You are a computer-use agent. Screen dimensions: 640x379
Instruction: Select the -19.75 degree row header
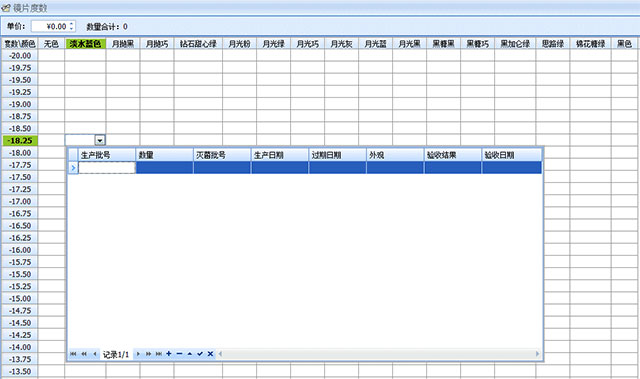pos(20,68)
